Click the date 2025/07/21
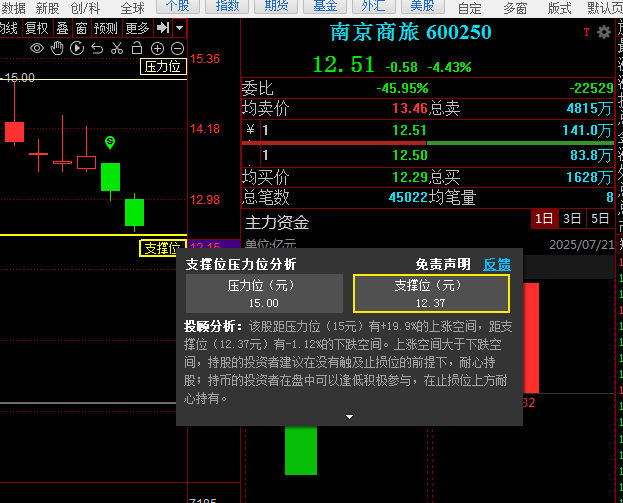623x503 pixels. click(582, 244)
